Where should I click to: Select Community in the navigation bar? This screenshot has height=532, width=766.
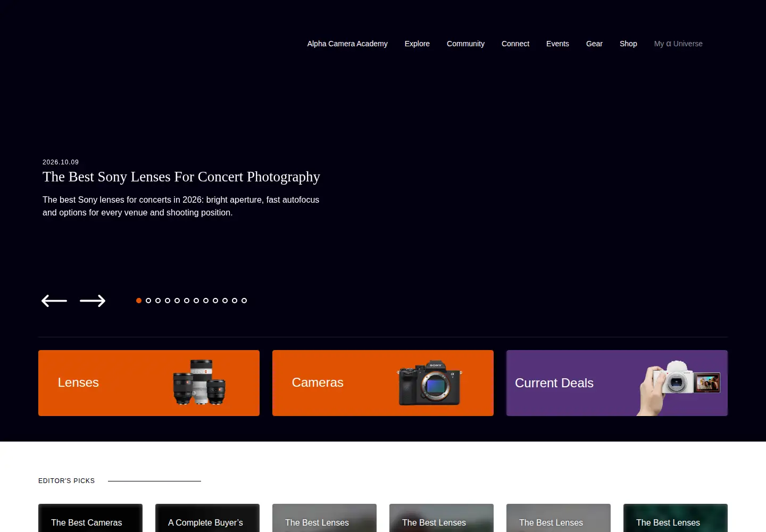[x=465, y=44]
